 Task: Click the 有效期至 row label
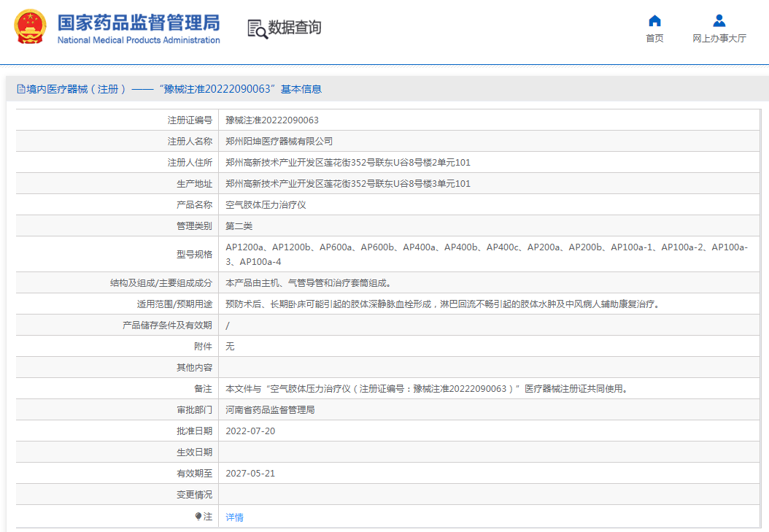tap(194, 473)
